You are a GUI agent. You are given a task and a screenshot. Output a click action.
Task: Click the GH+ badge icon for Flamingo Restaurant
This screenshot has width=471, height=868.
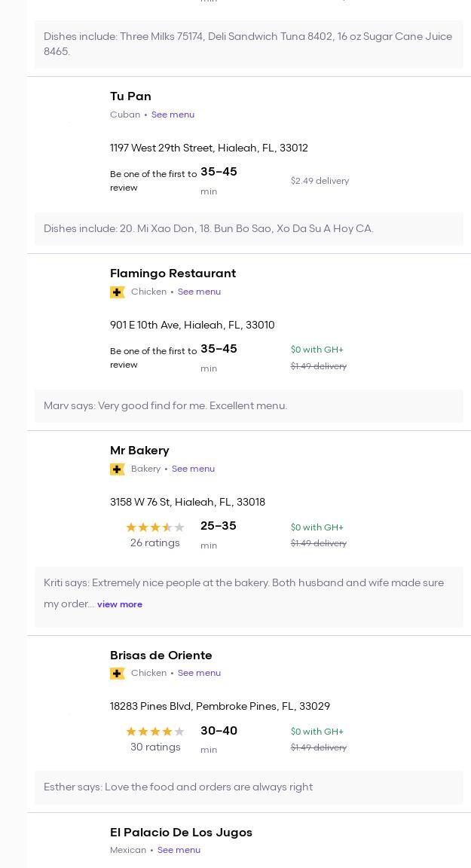coord(117,292)
